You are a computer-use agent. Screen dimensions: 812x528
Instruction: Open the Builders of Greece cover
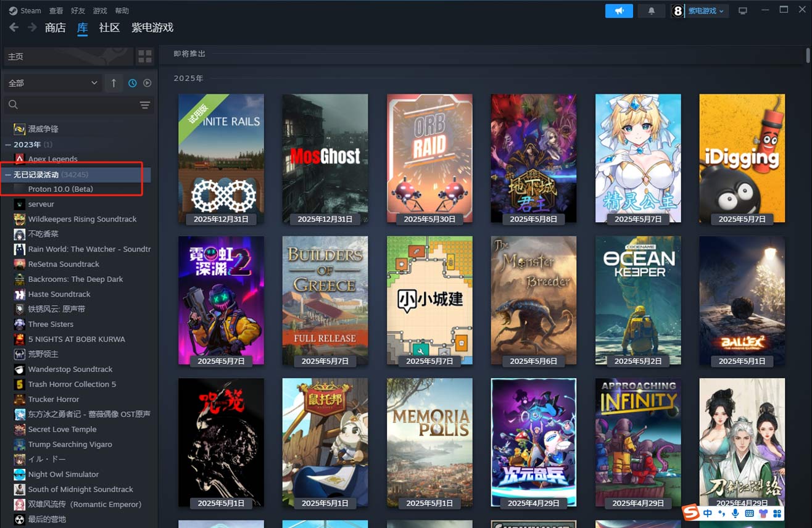[325, 300]
